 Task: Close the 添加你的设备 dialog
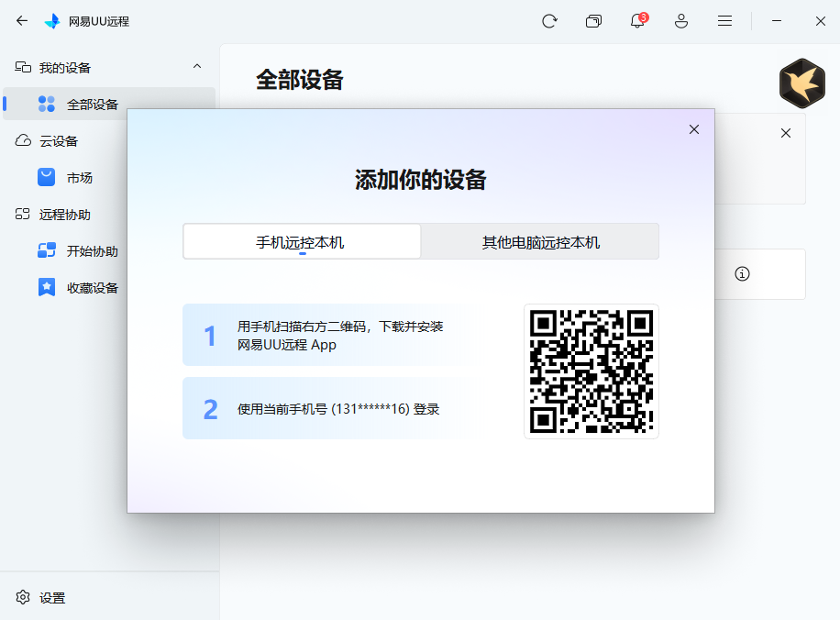pos(694,129)
